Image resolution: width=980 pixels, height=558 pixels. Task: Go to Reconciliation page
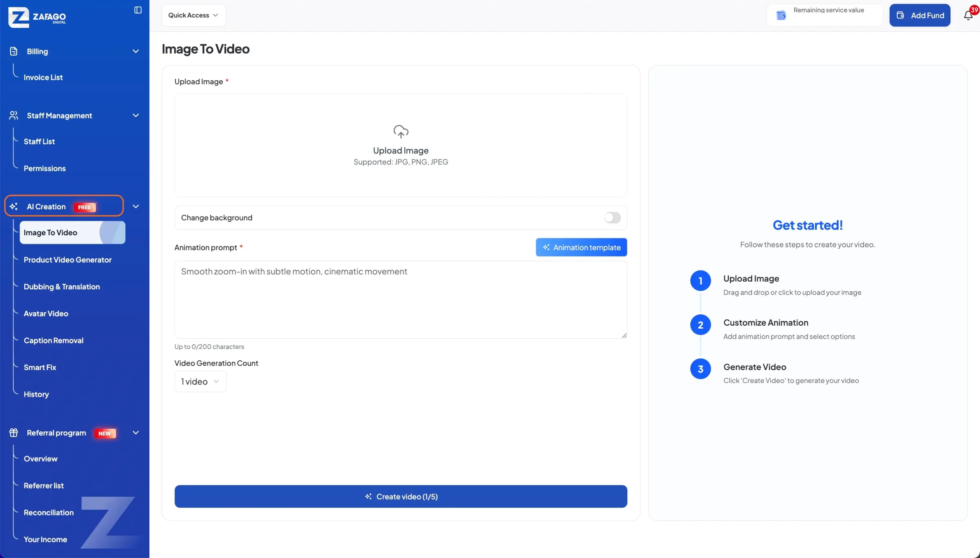(49, 512)
